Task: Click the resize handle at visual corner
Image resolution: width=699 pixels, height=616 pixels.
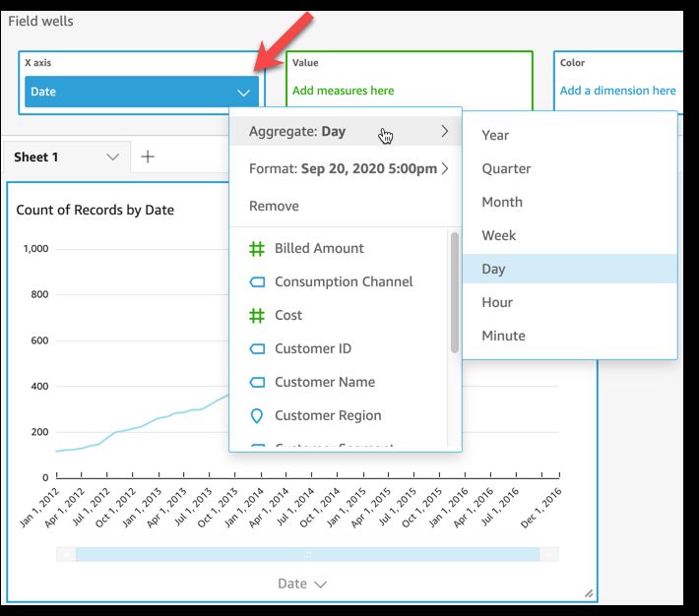Action: click(x=588, y=592)
